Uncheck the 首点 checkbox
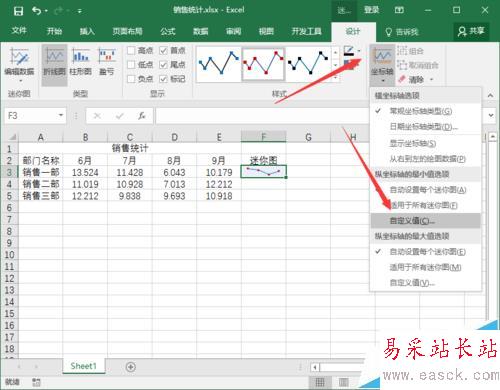 (x=163, y=51)
